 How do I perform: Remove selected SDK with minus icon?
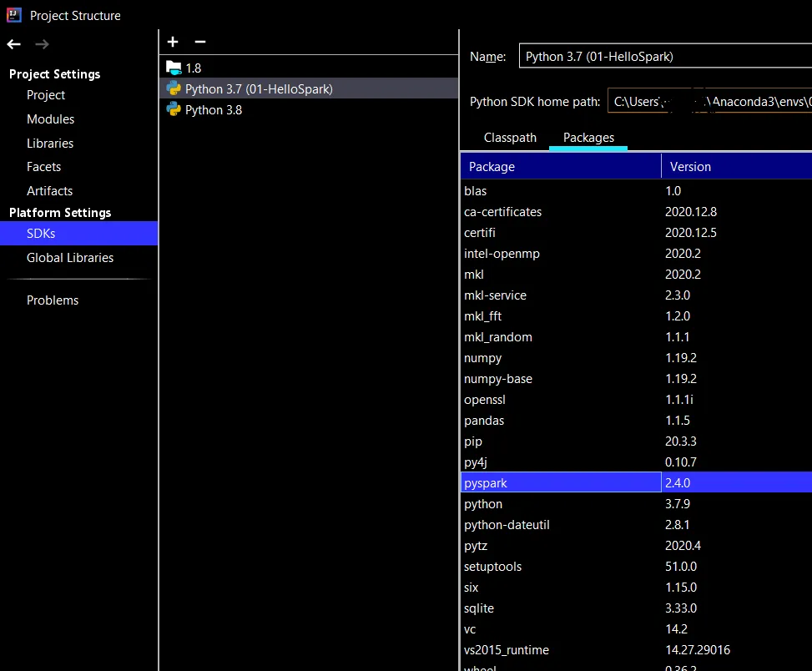coord(200,42)
